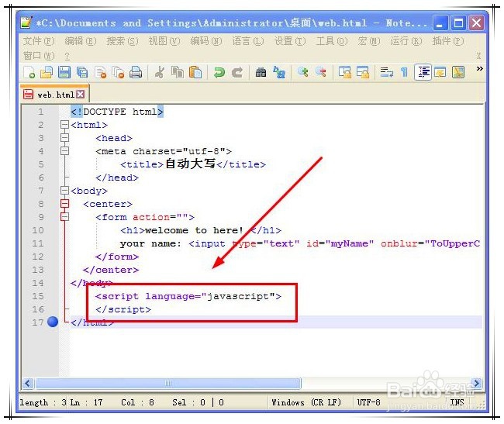Image resolution: width=504 pixels, height=424 pixels.
Task: Zoom out with magnifier minus icon
Action: point(320,72)
